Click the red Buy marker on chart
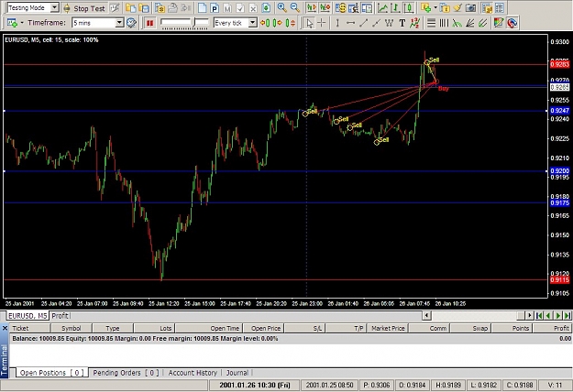Screen dimensions: 573x392 coord(443,89)
